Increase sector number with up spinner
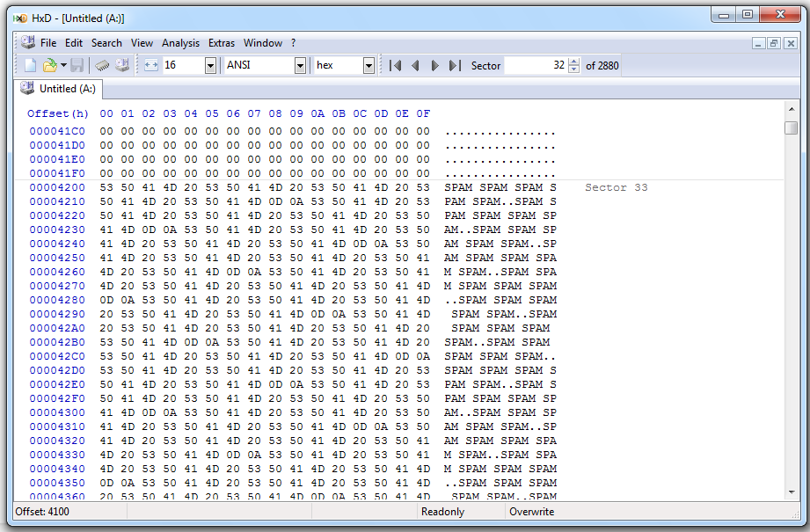Screen dimensions: 810x532 (x=573, y=62)
